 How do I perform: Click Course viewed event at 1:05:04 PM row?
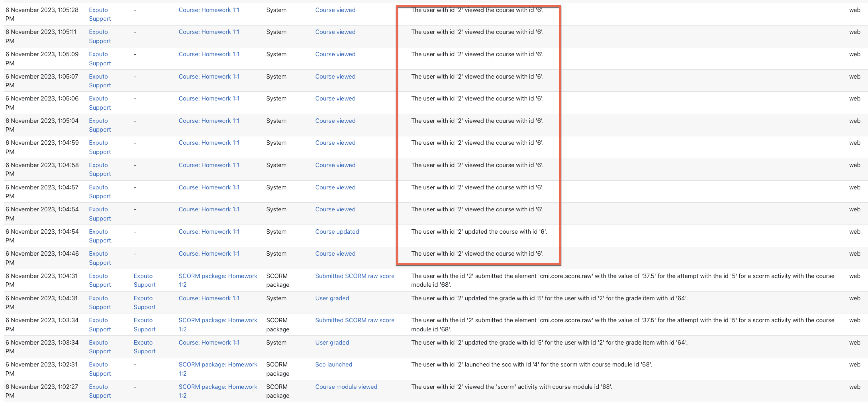pos(335,120)
